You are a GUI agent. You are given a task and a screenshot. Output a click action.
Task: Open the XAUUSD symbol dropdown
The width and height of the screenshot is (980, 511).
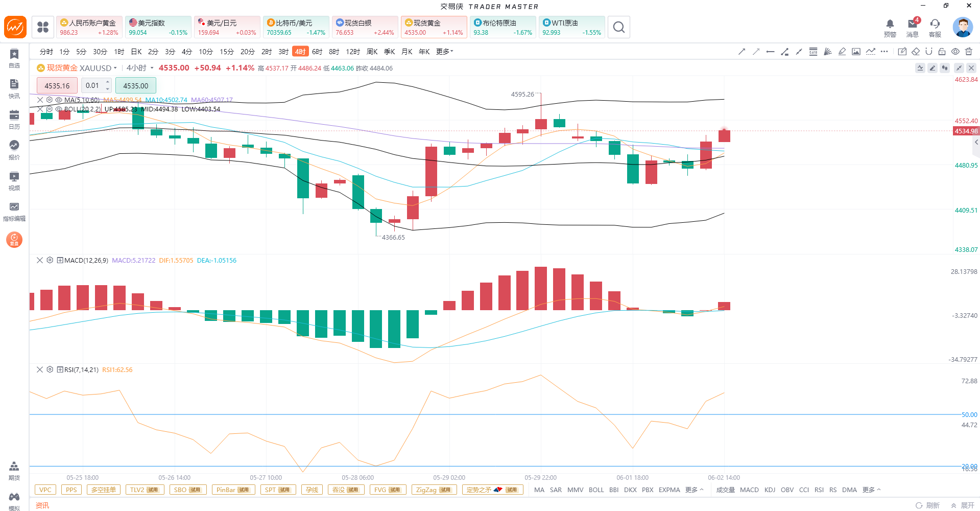[115, 68]
